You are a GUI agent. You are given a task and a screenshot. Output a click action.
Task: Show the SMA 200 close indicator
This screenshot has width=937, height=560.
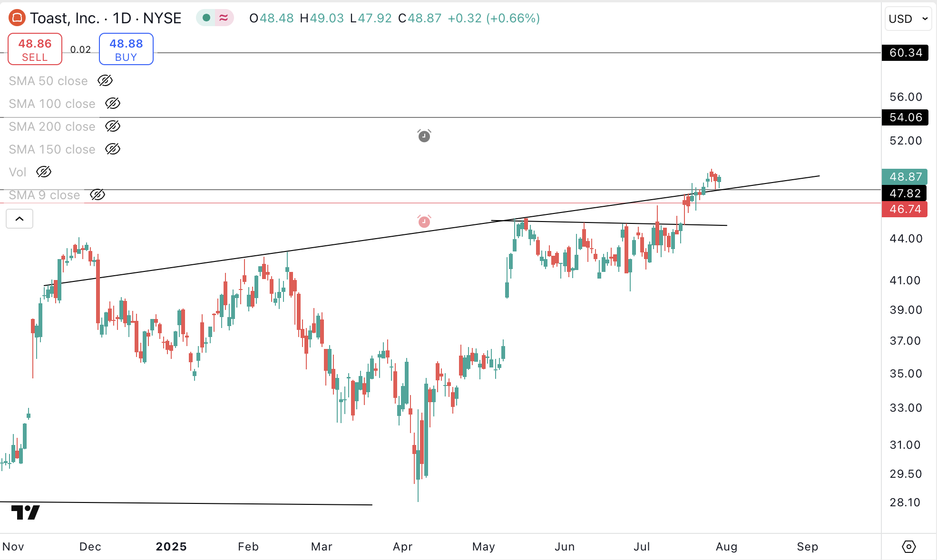point(113,126)
